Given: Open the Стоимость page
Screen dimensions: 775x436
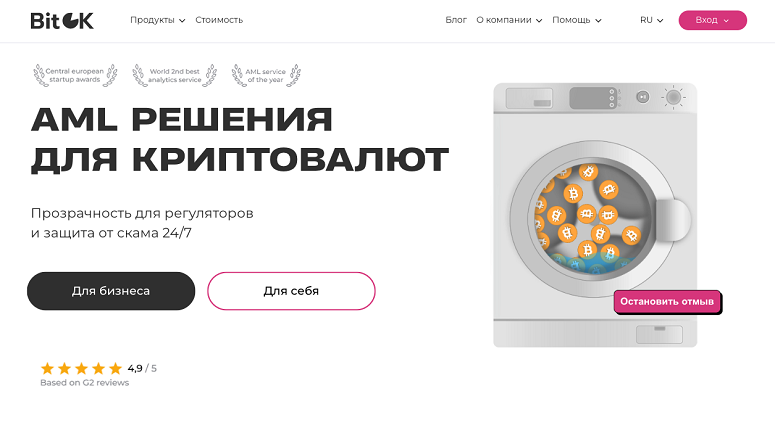Looking at the screenshot, I should pyautogui.click(x=219, y=20).
